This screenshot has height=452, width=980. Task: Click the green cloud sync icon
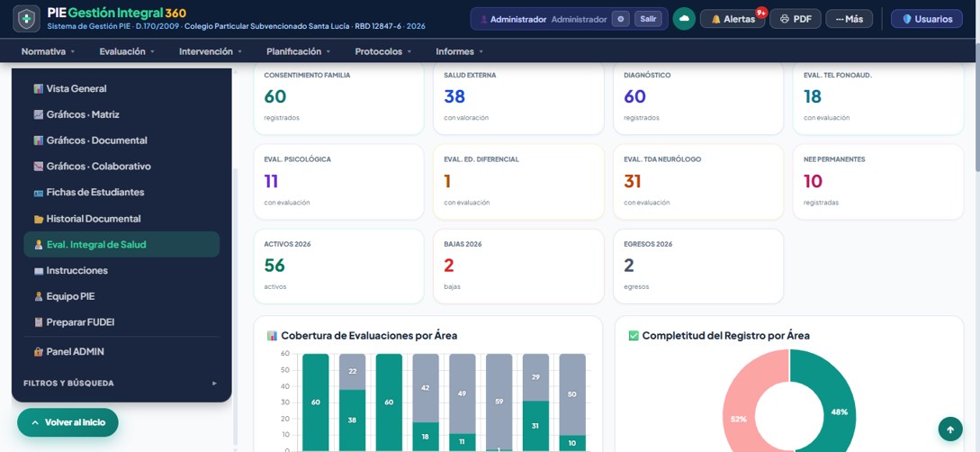(684, 19)
